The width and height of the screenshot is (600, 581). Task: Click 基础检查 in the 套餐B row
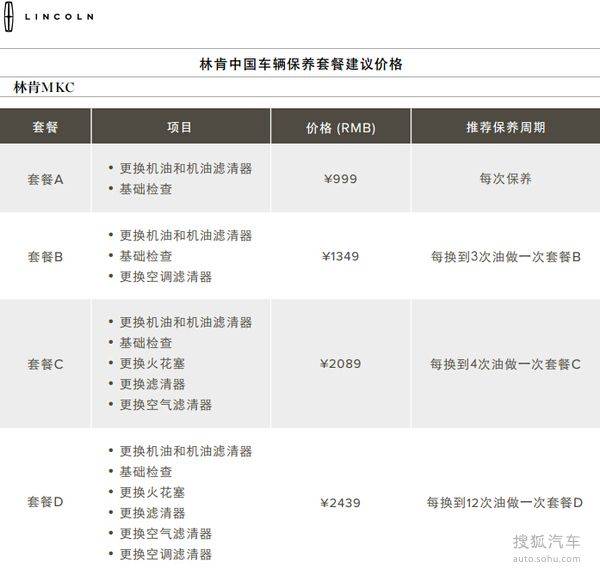pyautogui.click(x=146, y=256)
